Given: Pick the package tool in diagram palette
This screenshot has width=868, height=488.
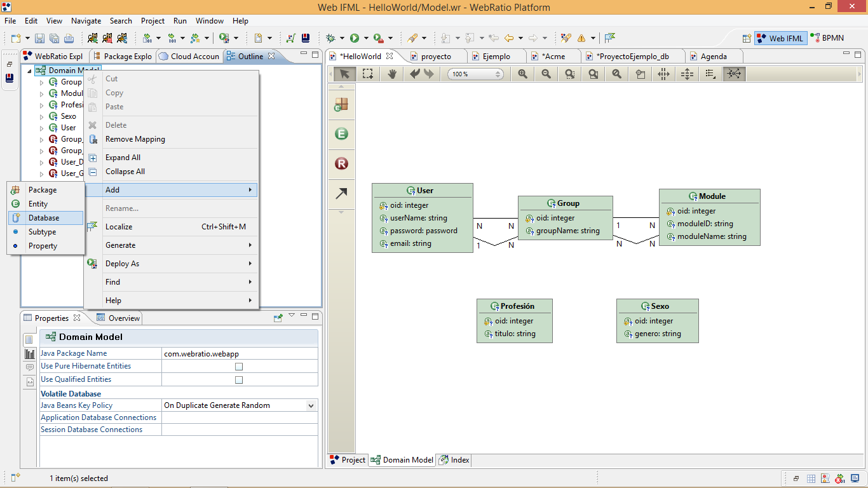Looking at the screenshot, I should tap(342, 104).
